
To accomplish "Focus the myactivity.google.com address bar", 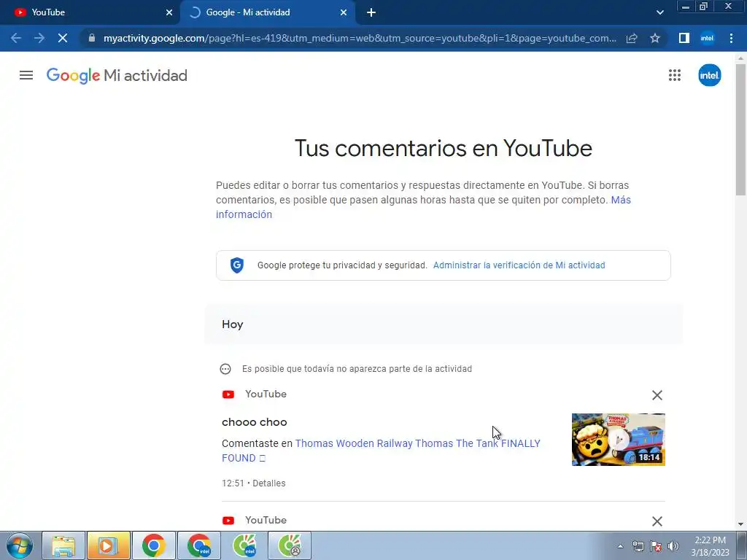I will click(x=360, y=38).
